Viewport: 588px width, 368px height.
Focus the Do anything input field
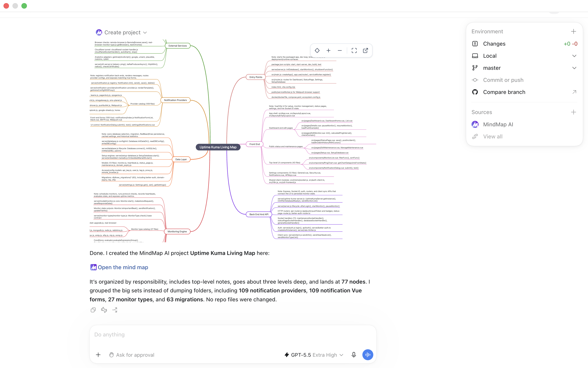point(233,335)
